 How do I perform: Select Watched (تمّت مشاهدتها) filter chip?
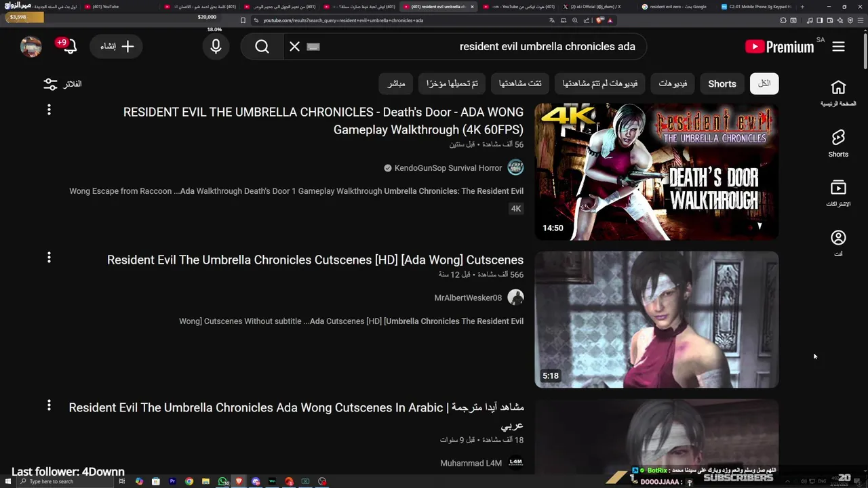pyautogui.click(x=520, y=84)
